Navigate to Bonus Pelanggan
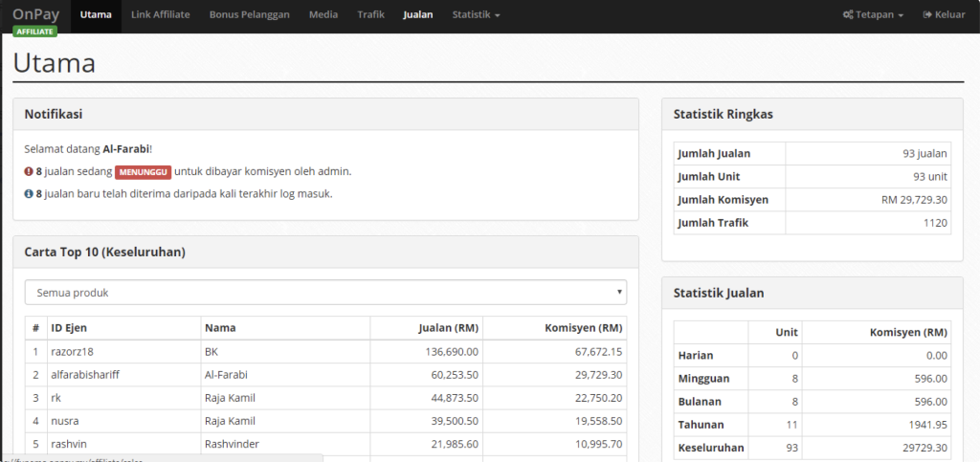Screen dimensions: 980x462 coord(249,15)
